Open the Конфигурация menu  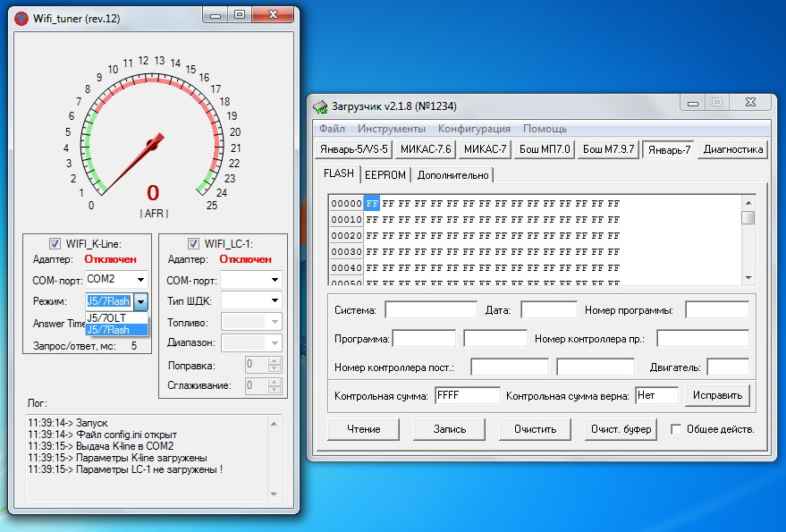[474, 129]
